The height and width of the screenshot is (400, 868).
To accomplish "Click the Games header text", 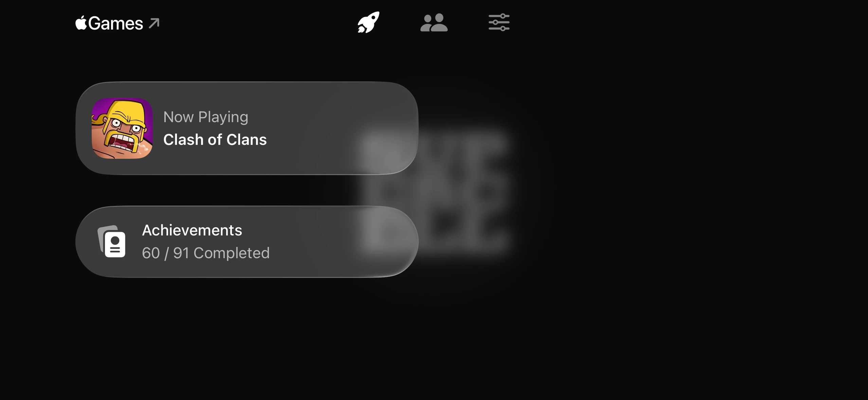I will (x=116, y=23).
